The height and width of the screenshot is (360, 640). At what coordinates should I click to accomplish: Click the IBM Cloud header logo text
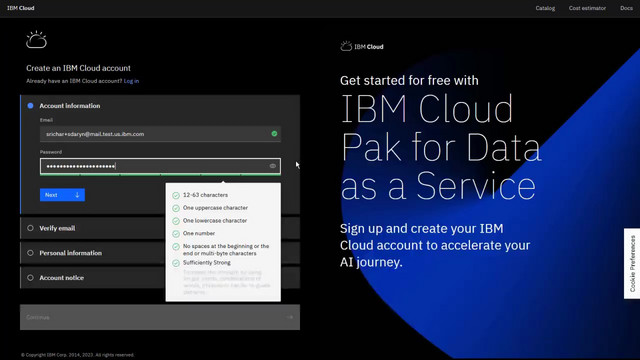[21, 8]
